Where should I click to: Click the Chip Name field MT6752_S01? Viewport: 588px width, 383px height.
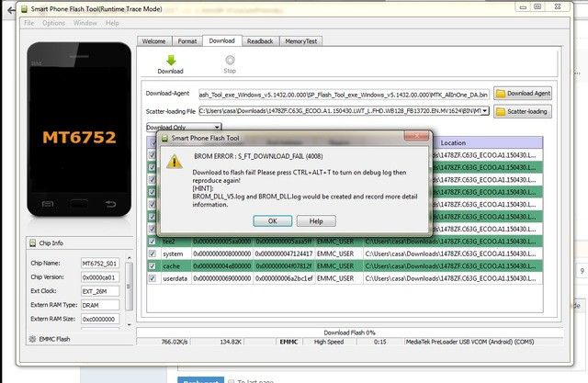pos(100,264)
